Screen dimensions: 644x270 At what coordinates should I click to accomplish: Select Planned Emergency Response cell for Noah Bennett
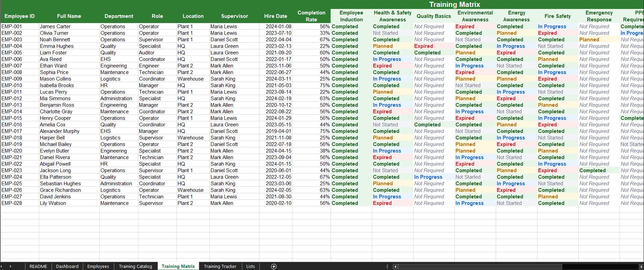pyautogui.click(x=599, y=40)
